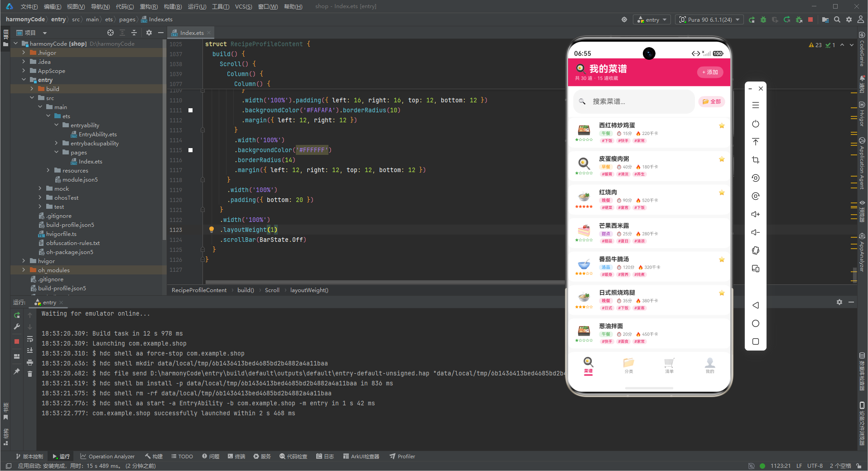Open the 构建(B) menu

(173, 6)
